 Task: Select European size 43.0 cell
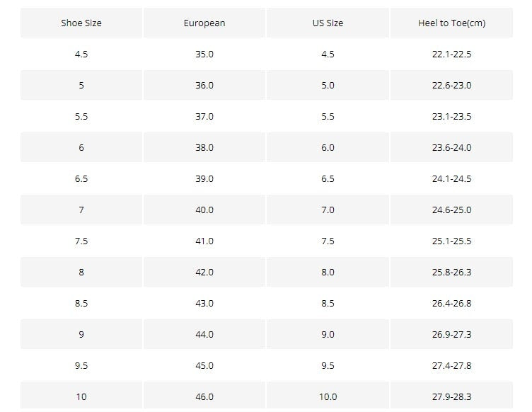click(204, 304)
